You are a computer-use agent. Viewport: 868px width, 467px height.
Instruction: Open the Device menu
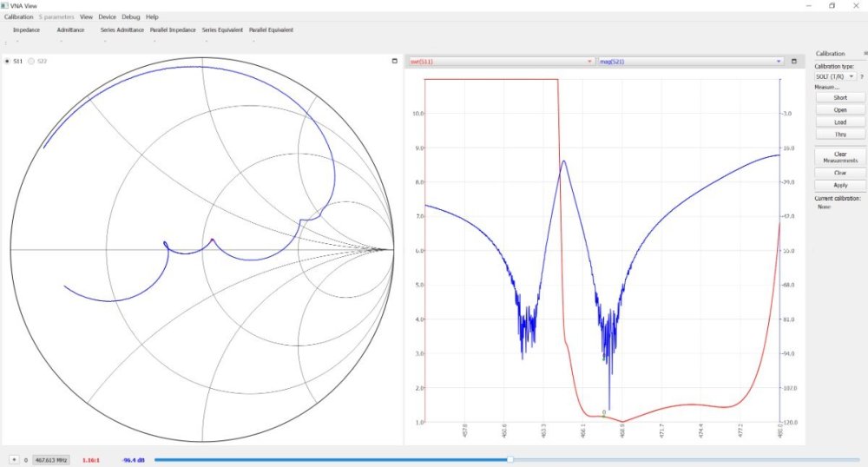tap(107, 16)
